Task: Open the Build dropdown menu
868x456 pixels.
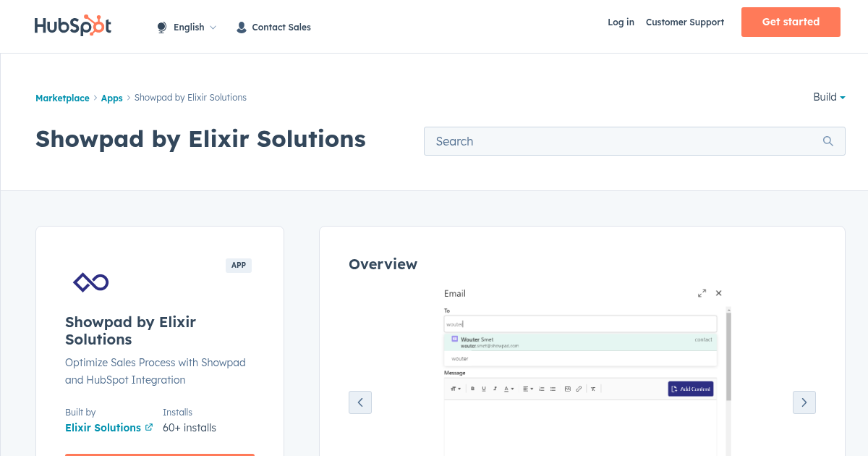Action: 828,97
